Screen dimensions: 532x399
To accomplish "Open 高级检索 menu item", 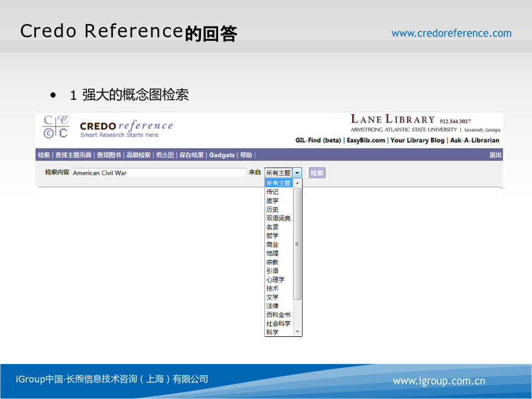I will click(x=138, y=155).
